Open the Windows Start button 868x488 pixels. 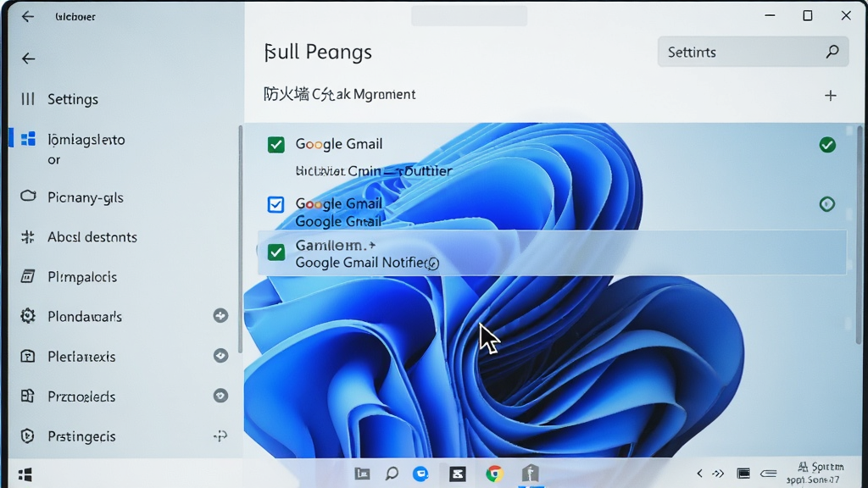[25, 474]
